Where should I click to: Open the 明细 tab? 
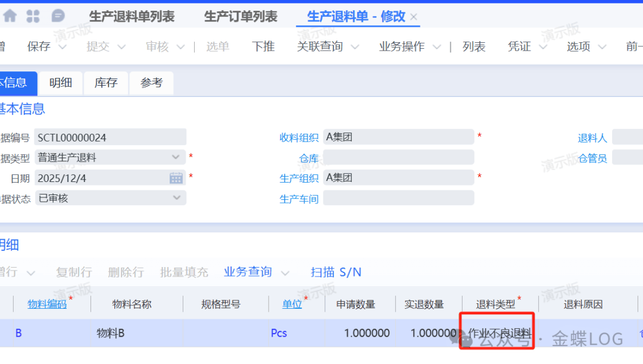[x=61, y=83]
